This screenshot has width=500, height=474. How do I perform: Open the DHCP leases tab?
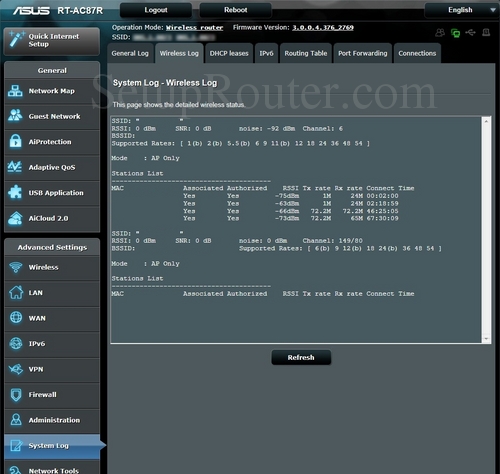click(x=229, y=53)
